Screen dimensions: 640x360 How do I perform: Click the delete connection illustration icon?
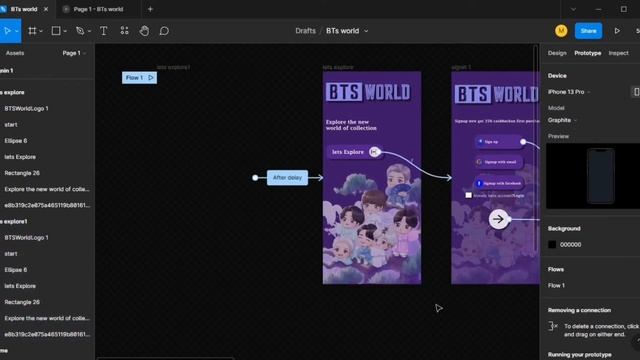click(553, 326)
